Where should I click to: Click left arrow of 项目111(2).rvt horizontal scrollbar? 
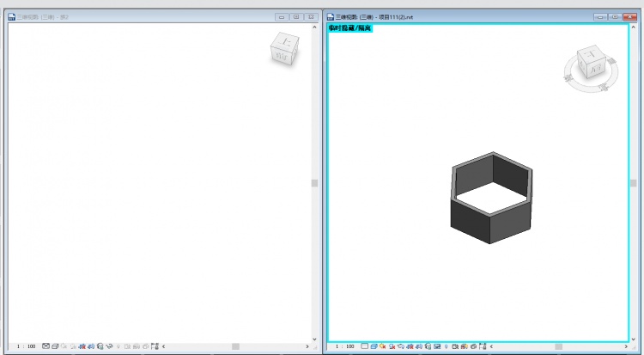pos(491,346)
